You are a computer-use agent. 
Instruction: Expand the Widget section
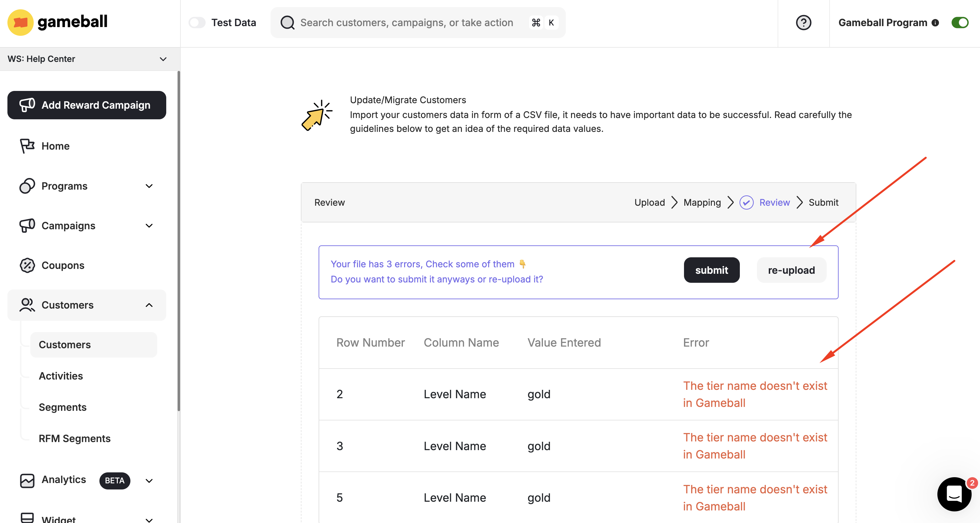149,518
